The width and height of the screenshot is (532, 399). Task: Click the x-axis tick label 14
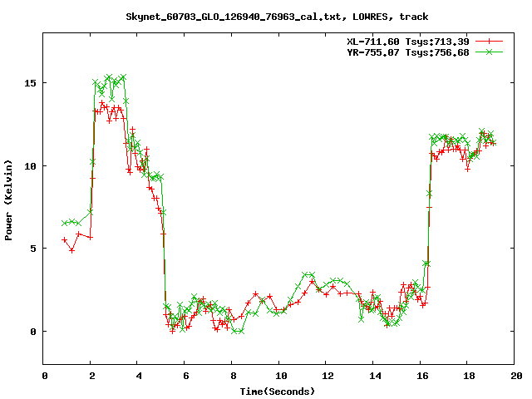point(375,376)
